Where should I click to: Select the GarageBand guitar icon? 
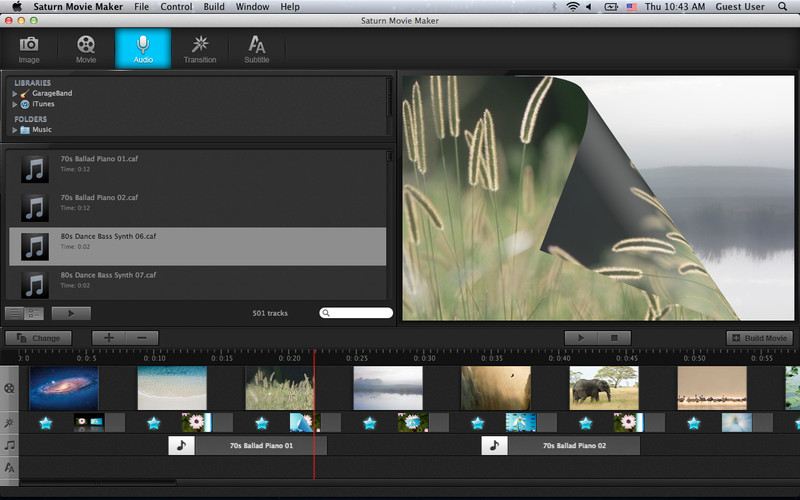(24, 94)
